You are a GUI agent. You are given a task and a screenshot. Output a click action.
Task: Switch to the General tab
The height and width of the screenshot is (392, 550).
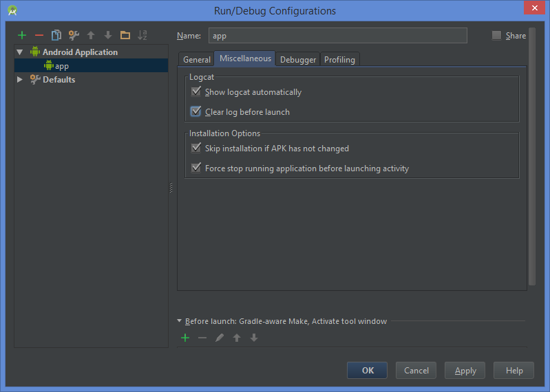[196, 60]
